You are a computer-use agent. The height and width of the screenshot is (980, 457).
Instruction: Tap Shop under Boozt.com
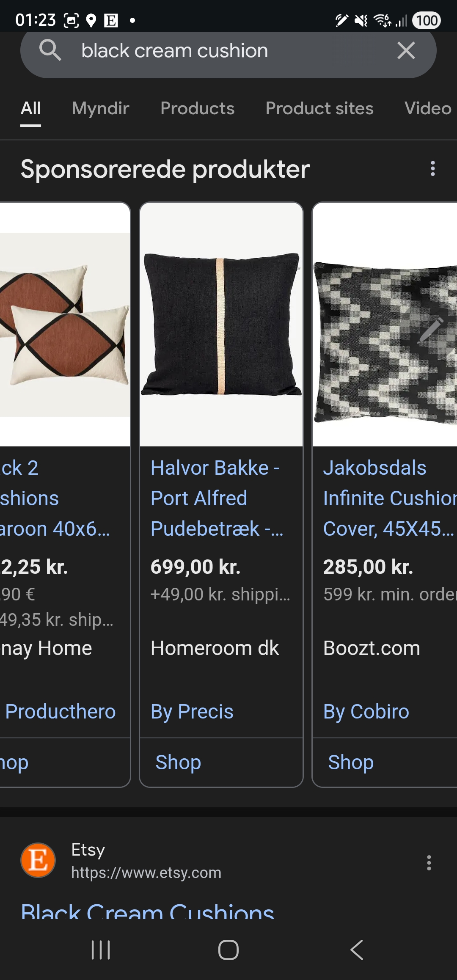(x=351, y=762)
